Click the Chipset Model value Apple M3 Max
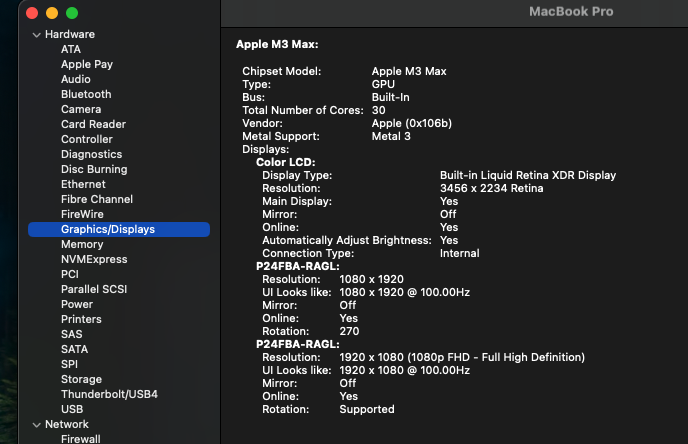The height and width of the screenshot is (444, 688). click(x=409, y=71)
